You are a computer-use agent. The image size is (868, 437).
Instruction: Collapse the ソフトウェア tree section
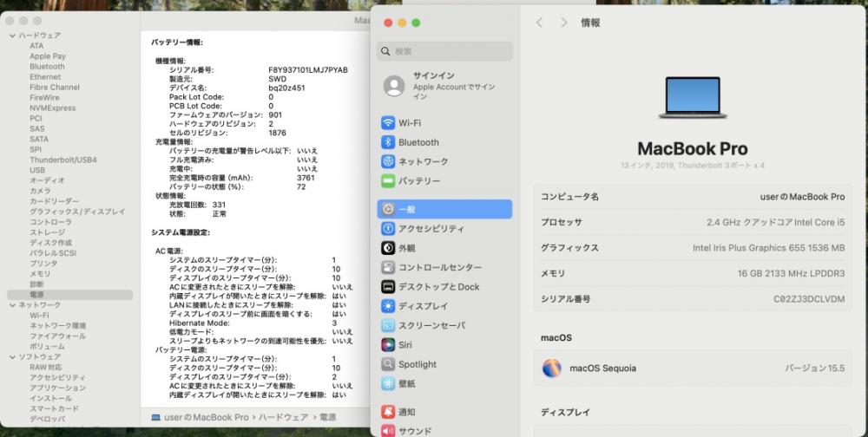[x=12, y=356]
